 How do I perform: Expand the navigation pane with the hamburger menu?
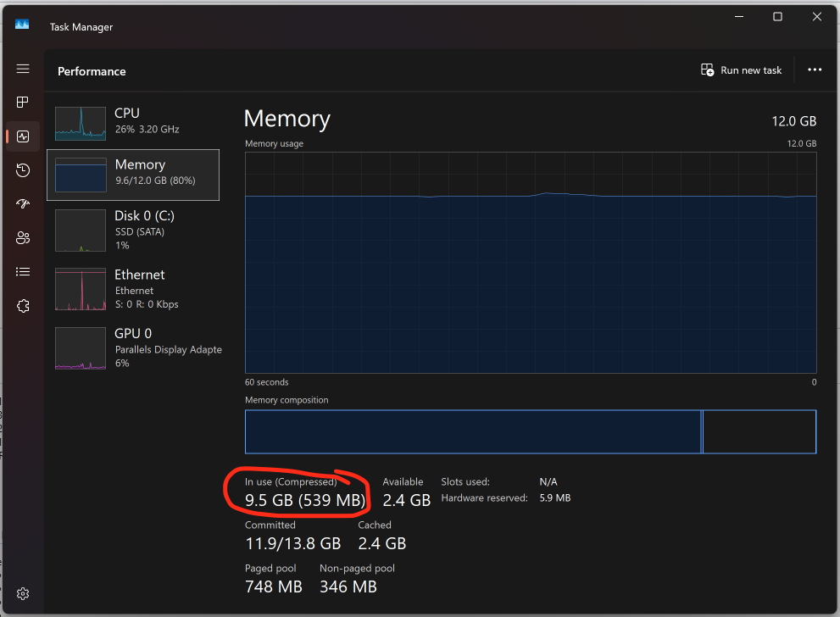click(x=23, y=69)
